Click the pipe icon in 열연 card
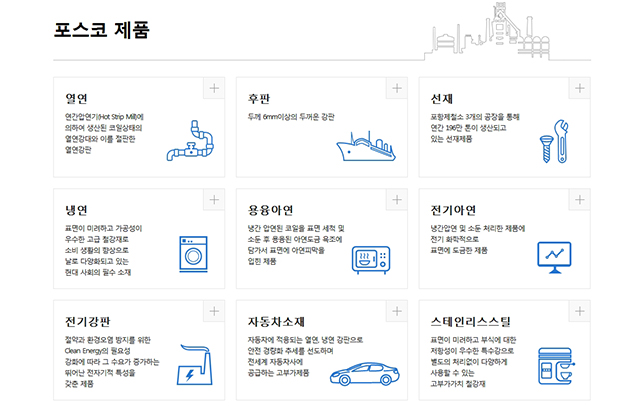The width and height of the screenshot is (640, 407). [x=190, y=140]
